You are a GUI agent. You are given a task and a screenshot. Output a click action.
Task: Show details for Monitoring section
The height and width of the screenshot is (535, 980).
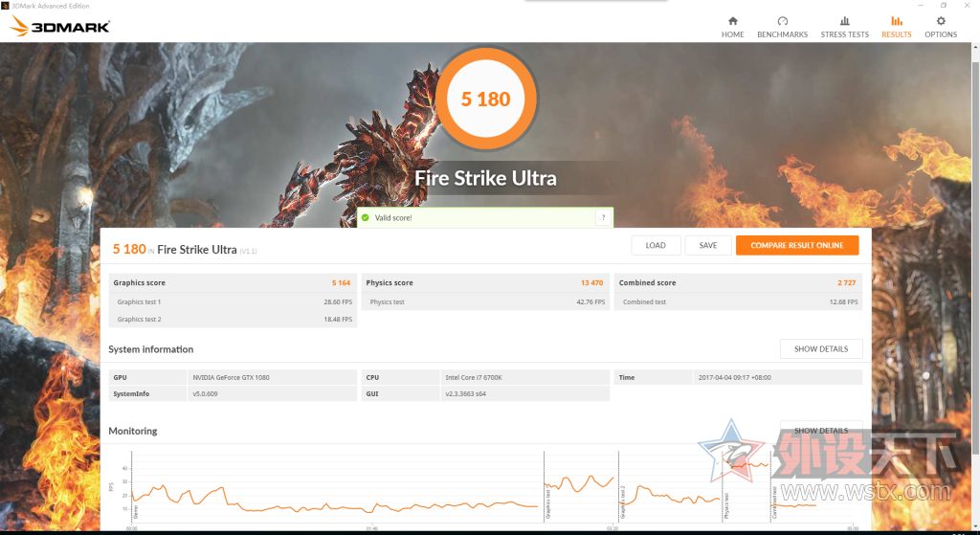click(820, 431)
